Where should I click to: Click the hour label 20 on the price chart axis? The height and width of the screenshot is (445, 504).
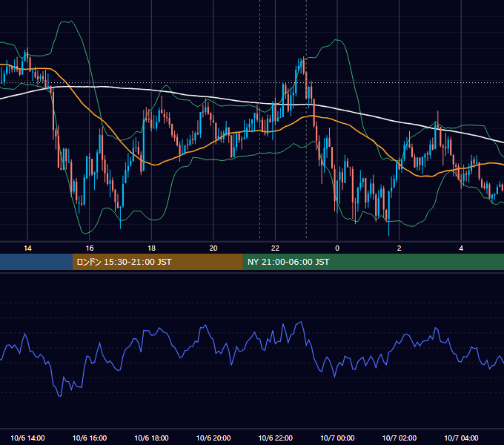pyautogui.click(x=213, y=248)
